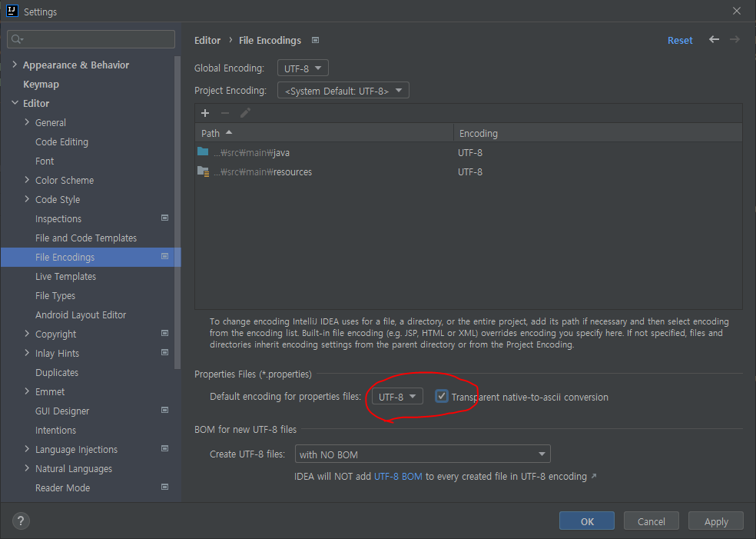Click the IntelliJ IDEA logo in title bar
This screenshot has width=756, height=539.
coord(12,11)
